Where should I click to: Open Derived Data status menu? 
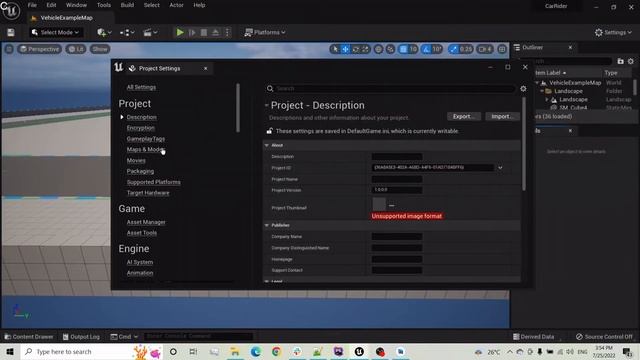pos(533,337)
